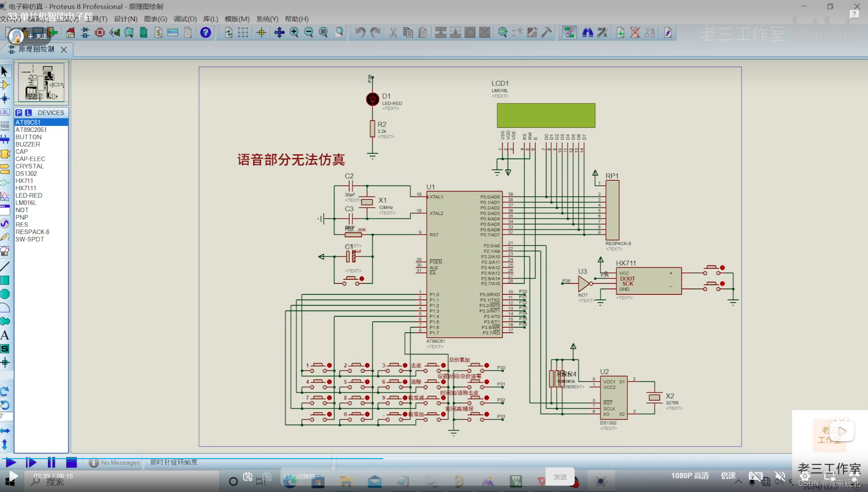Click the Home icon in toolbar

[70, 32]
